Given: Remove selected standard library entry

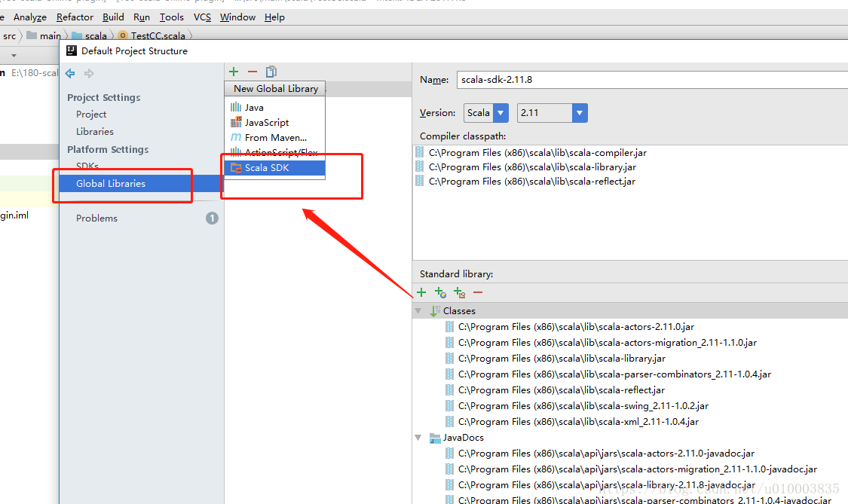Looking at the screenshot, I should [478, 292].
